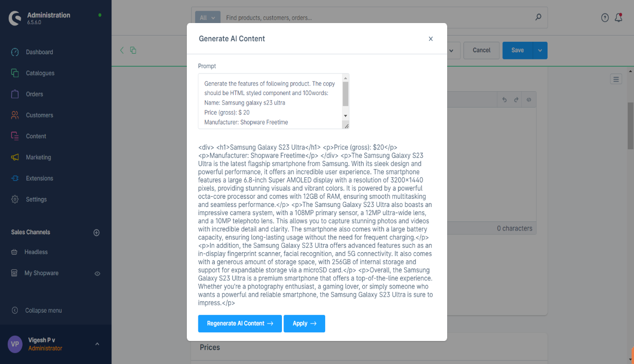Click Regenerate AI Content button

click(240, 324)
